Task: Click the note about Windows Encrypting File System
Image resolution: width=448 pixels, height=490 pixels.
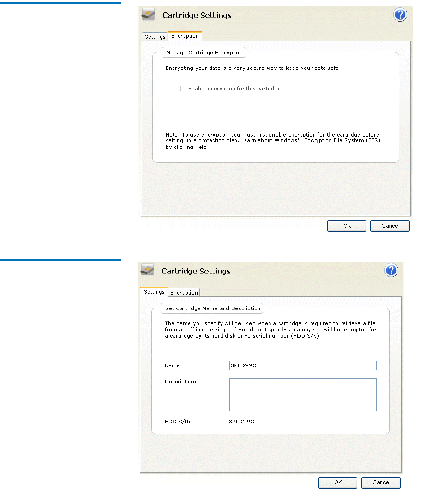Action: coord(272,141)
